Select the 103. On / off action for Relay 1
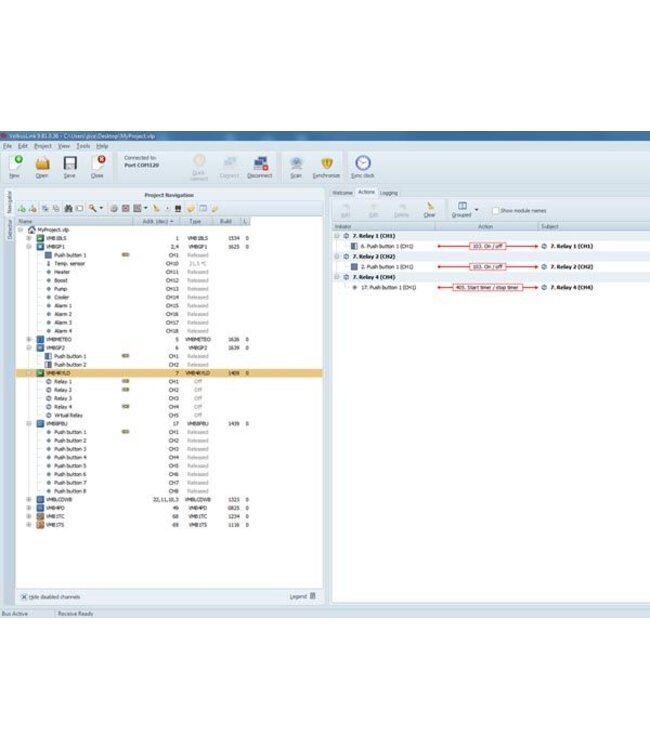Viewport: 650px width, 750px height. tap(487, 246)
